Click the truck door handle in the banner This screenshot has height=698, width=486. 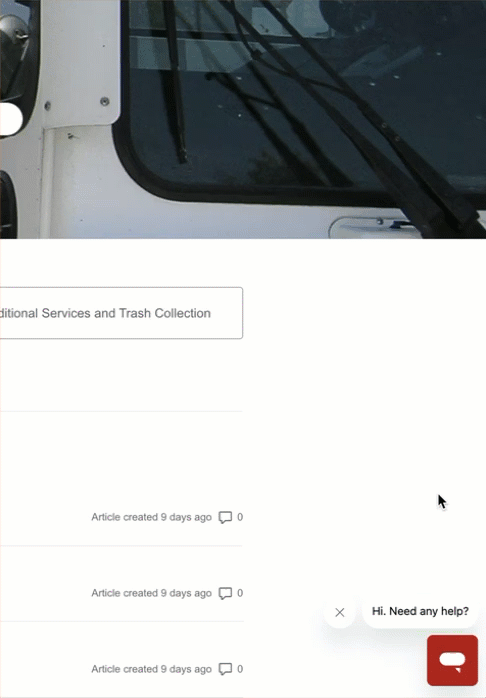coord(374,227)
